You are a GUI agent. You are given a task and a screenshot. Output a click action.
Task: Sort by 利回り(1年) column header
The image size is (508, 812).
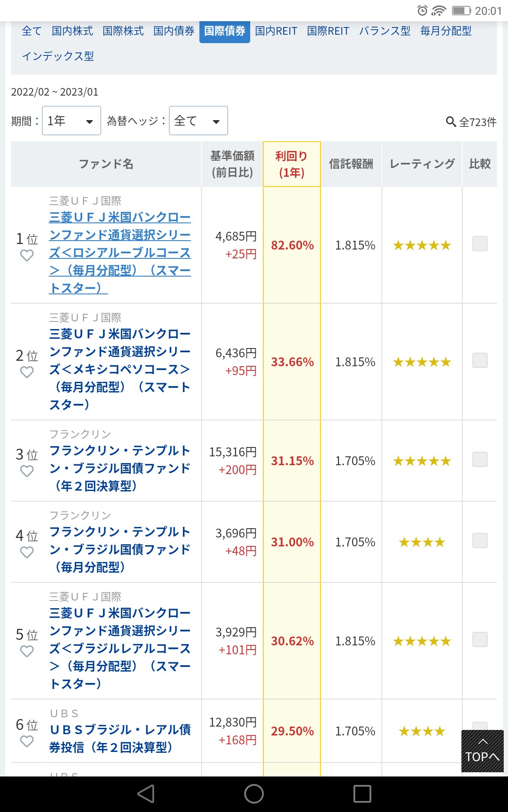click(292, 164)
